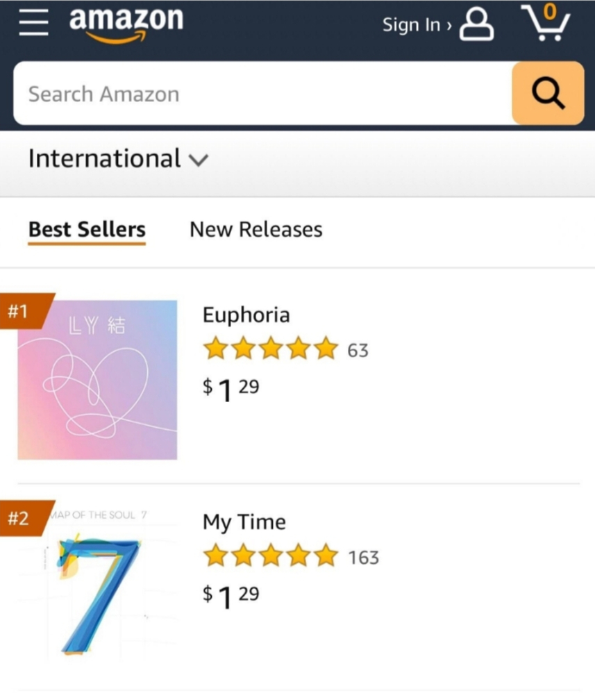
Task: Switch to the New Releases tab
Action: pyautogui.click(x=255, y=229)
